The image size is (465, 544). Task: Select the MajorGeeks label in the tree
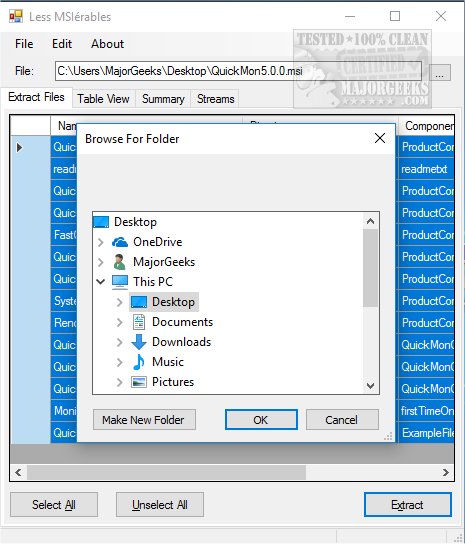(164, 262)
